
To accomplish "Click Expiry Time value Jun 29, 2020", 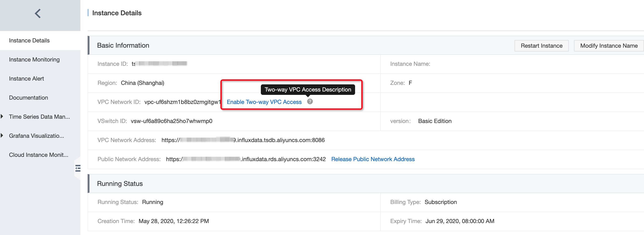I will click(x=460, y=221).
